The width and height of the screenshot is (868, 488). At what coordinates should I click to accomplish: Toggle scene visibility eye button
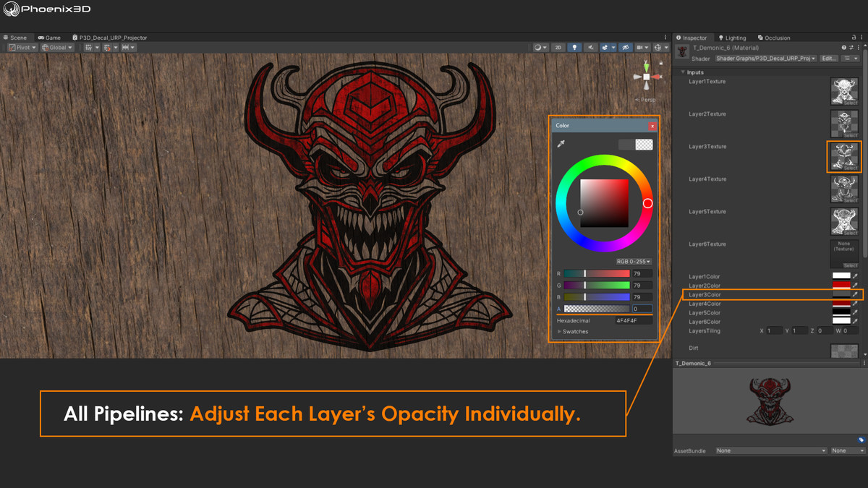[625, 48]
